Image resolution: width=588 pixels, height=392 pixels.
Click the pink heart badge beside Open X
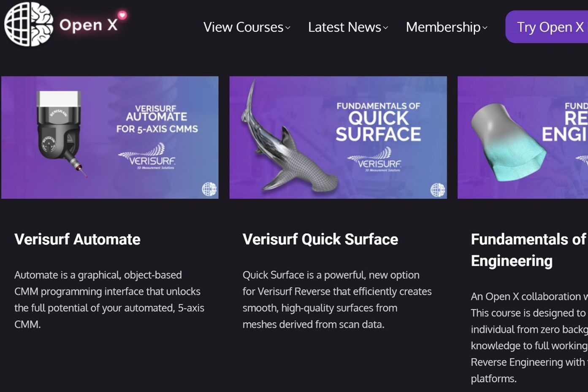[122, 15]
